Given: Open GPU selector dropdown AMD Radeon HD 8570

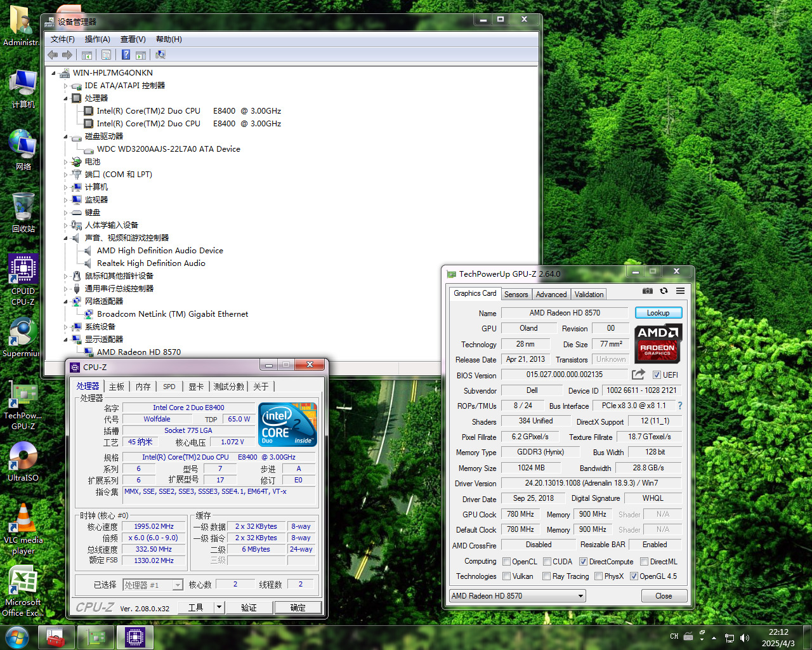Looking at the screenshot, I should 517,596.
